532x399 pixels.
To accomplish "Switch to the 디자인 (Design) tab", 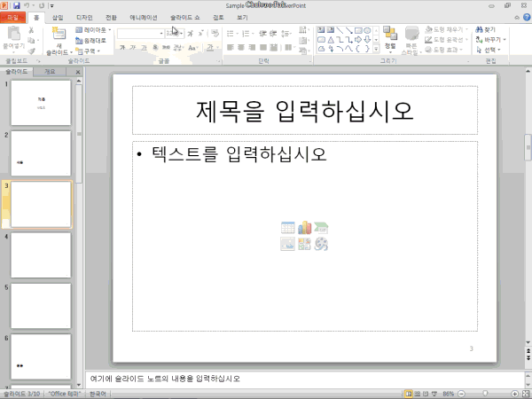I will [84, 18].
